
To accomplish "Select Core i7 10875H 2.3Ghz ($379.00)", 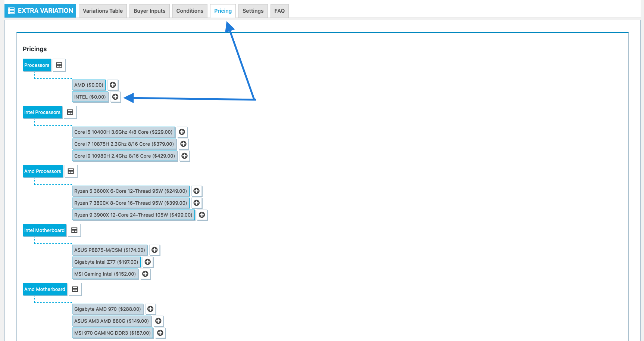I will tap(124, 144).
